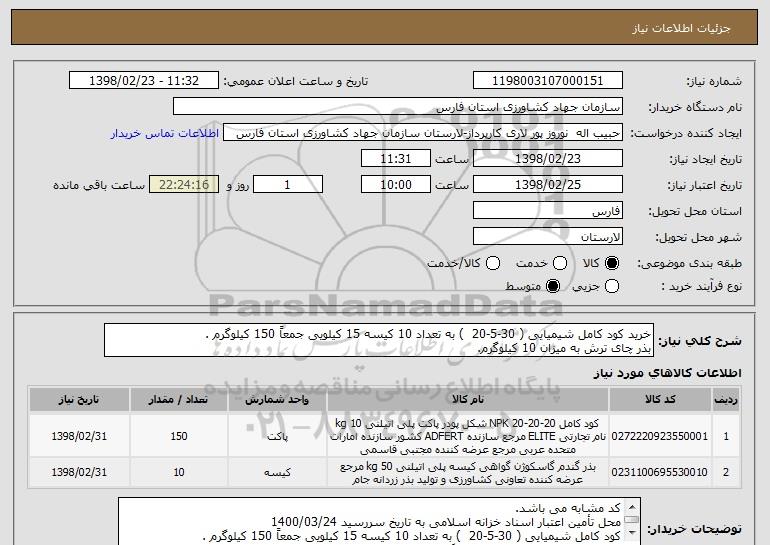Select the کالا radio button
This screenshot has width=770, height=545.
612,263
